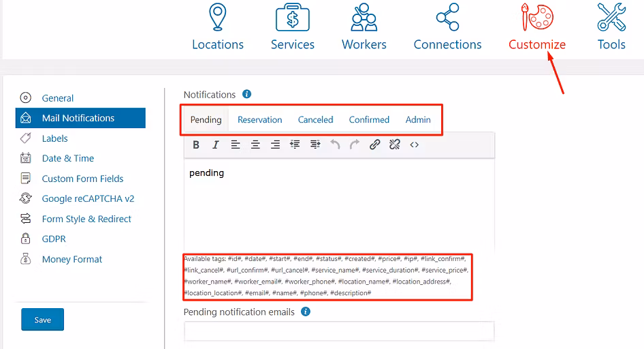Screen dimensions: 644x349
Task: Open Google reCAPTCHA v2 settings
Action: click(x=87, y=199)
